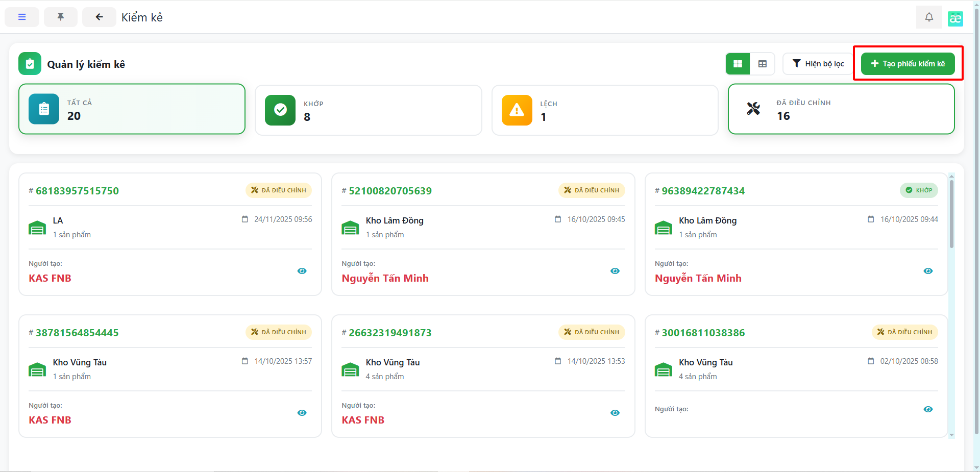Click eye icon on ticket 96389422787434
Image resolution: width=980 pixels, height=472 pixels.
point(927,271)
